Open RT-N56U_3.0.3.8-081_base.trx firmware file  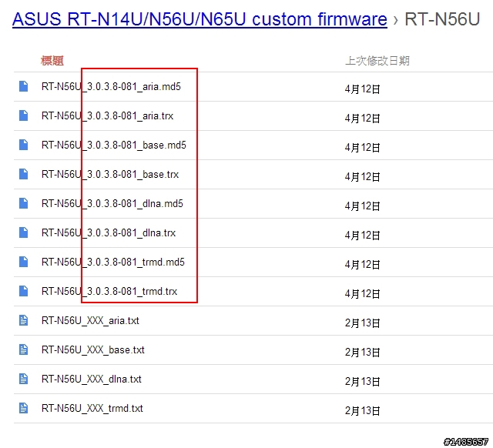110,175
